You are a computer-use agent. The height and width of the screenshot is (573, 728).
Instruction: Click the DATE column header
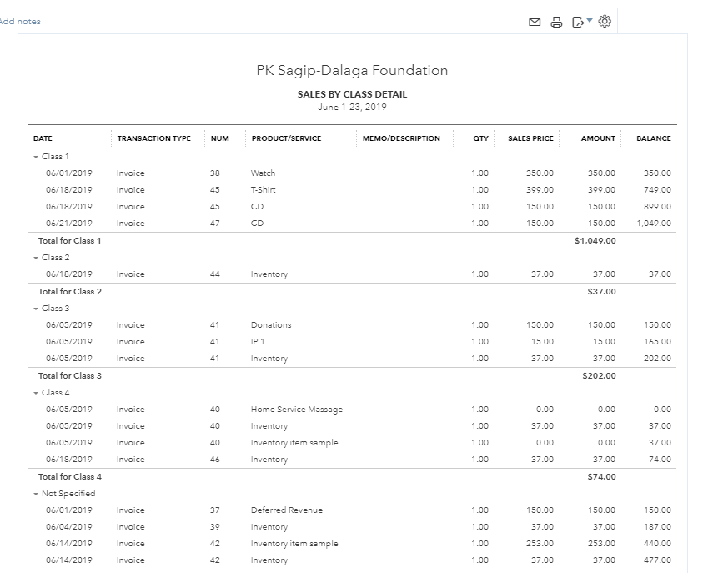click(43, 138)
